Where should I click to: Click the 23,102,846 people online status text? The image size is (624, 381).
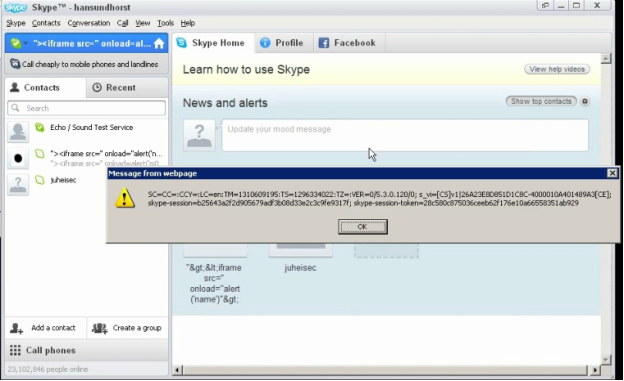(48, 369)
